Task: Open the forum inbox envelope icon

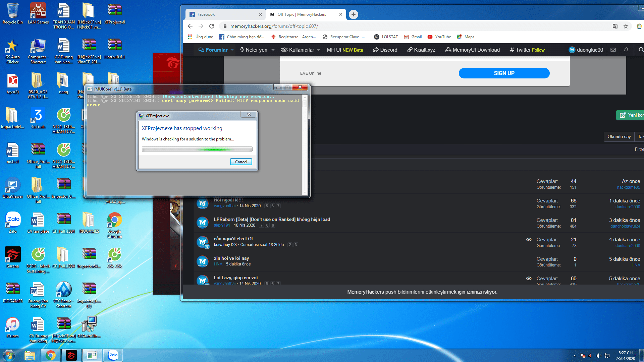Action: tap(613, 50)
